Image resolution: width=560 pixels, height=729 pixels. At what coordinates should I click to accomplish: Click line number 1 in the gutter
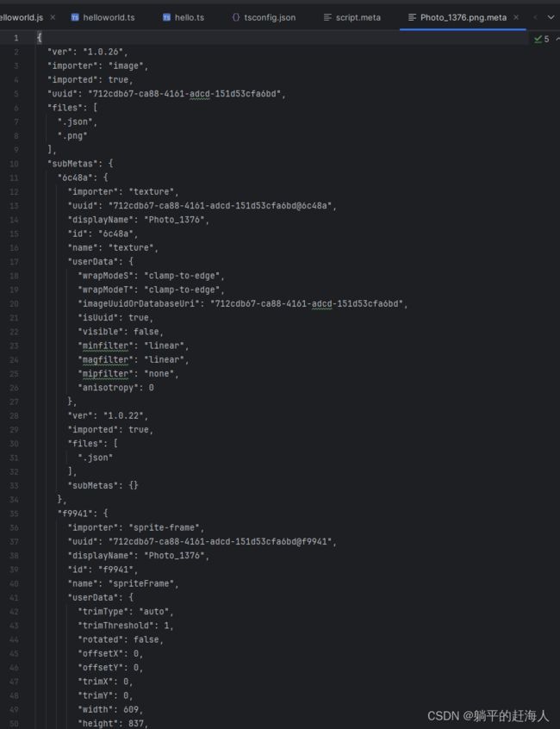pos(16,38)
